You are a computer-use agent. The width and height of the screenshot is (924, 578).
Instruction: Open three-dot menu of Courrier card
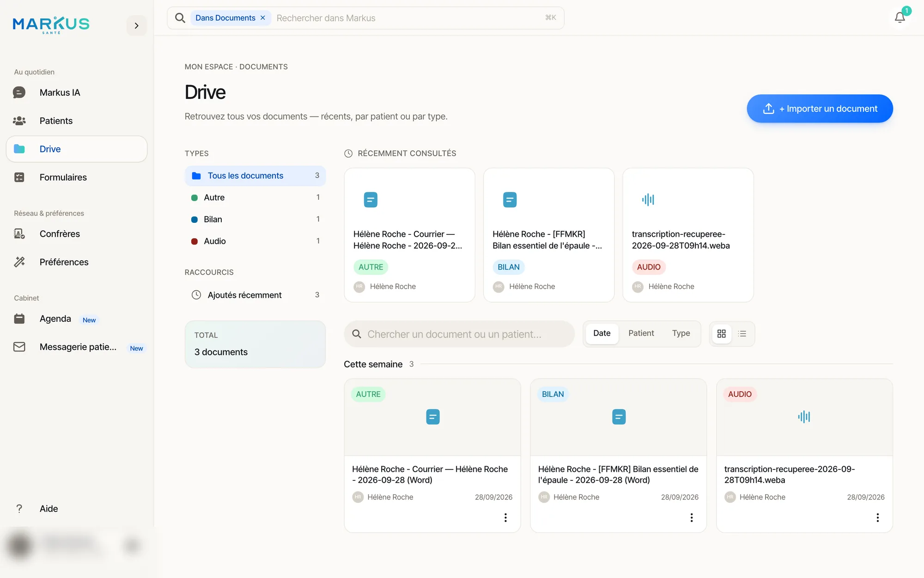coord(505,517)
